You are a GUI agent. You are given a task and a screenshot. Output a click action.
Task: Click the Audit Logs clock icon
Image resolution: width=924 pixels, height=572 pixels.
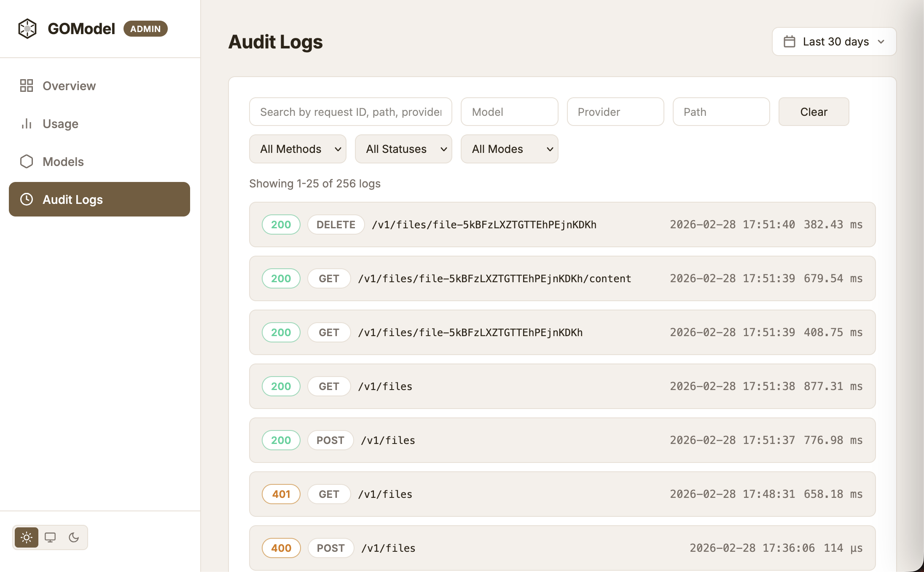[27, 199]
